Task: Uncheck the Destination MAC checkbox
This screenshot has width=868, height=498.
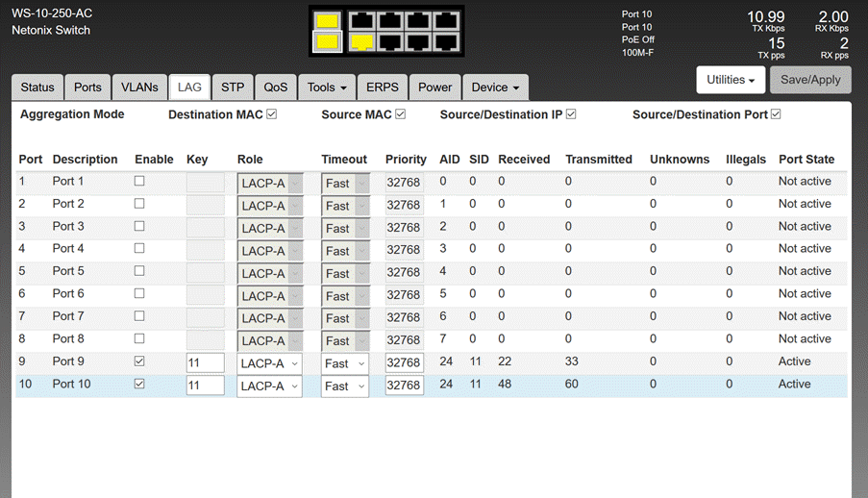Action: pyautogui.click(x=272, y=114)
